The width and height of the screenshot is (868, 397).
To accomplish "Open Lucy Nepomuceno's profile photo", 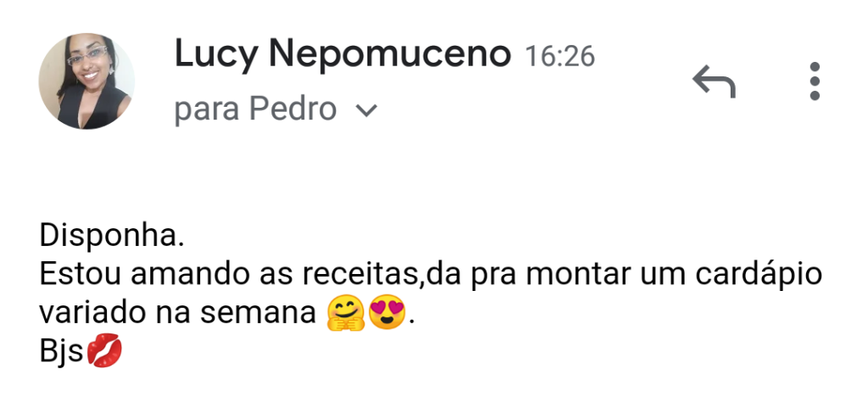I will [86, 81].
